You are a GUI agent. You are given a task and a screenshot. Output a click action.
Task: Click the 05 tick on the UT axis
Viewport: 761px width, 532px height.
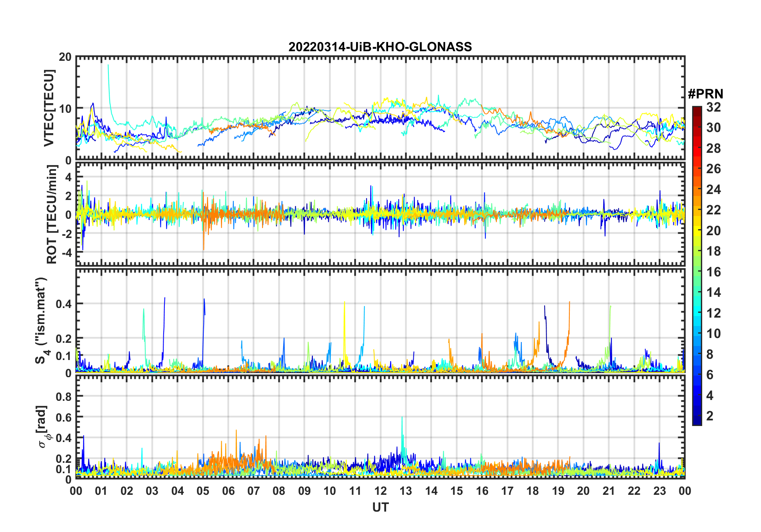pyautogui.click(x=203, y=490)
